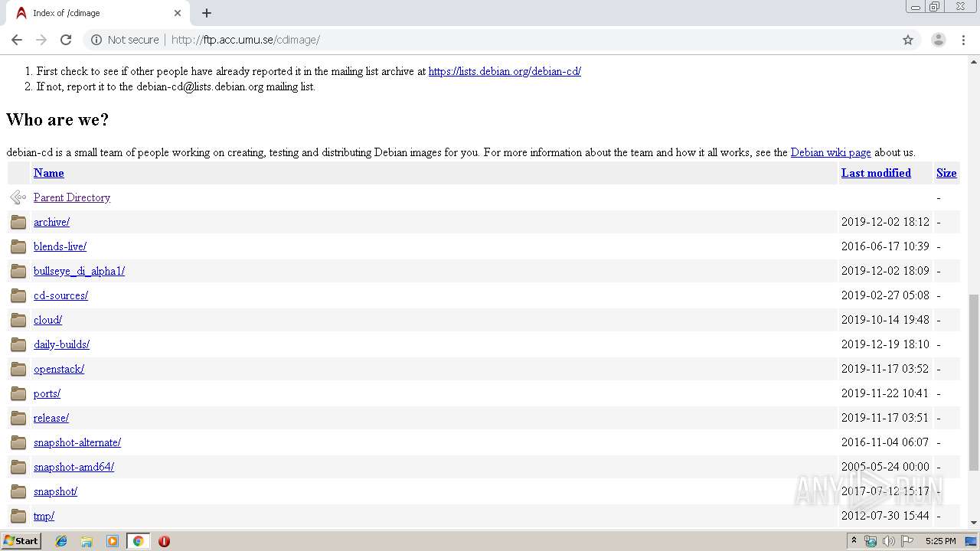Select the Index of /cdimage tab
Image resolution: width=980 pixels, height=551 pixels.
(x=98, y=13)
